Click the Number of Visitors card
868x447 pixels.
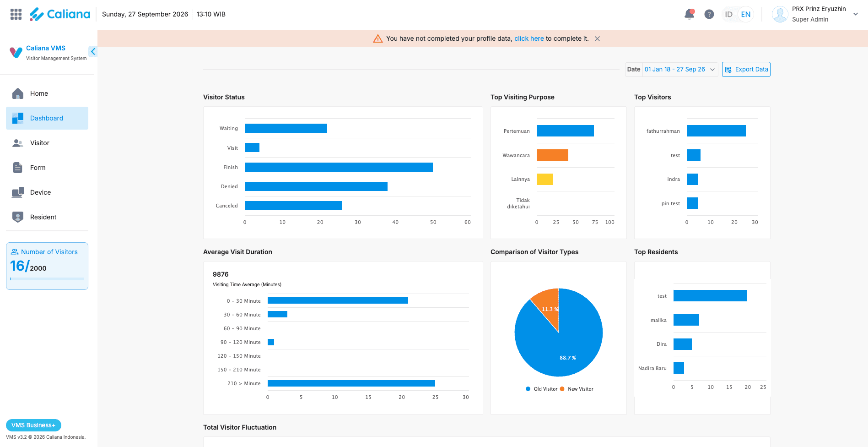[x=47, y=266]
